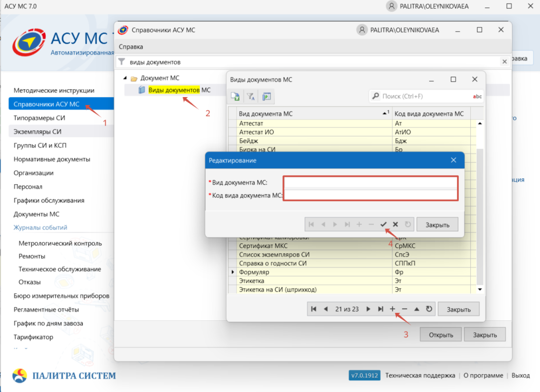Confirm the edit with the checkmark icon

tap(383, 225)
